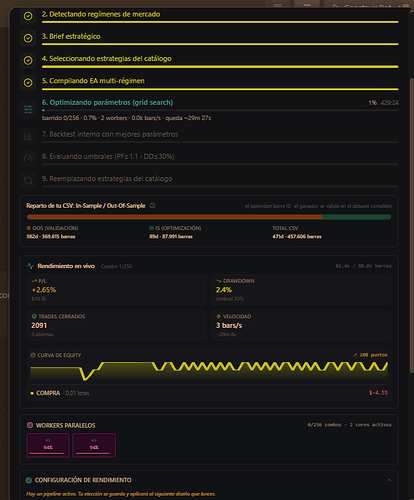Click the info icon next to In-Sample / Out-Of-Sample
The height and width of the screenshot is (500, 414).
point(153,206)
